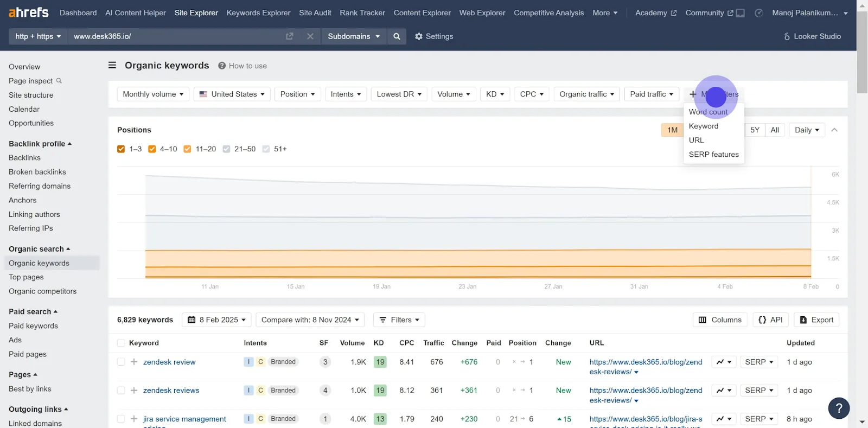
Task: Open SERP button for zendesk review
Action: click(759, 362)
